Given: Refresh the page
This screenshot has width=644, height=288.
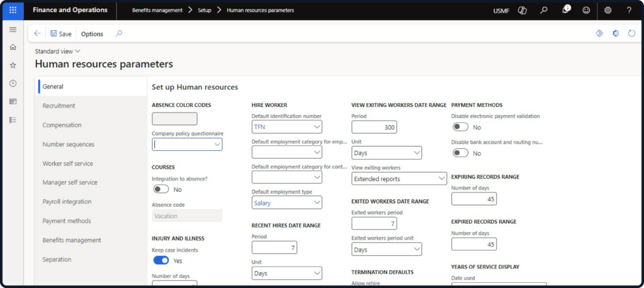Looking at the screenshot, I should click(x=631, y=34).
